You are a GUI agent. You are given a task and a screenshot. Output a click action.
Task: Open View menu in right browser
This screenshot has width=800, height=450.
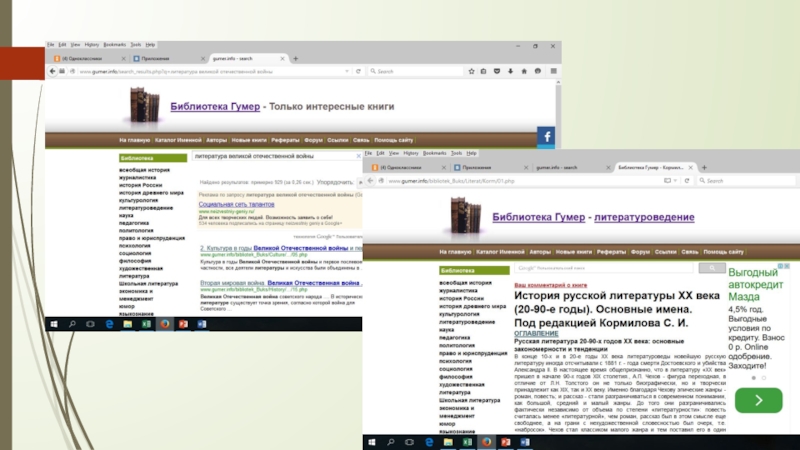tap(394, 153)
